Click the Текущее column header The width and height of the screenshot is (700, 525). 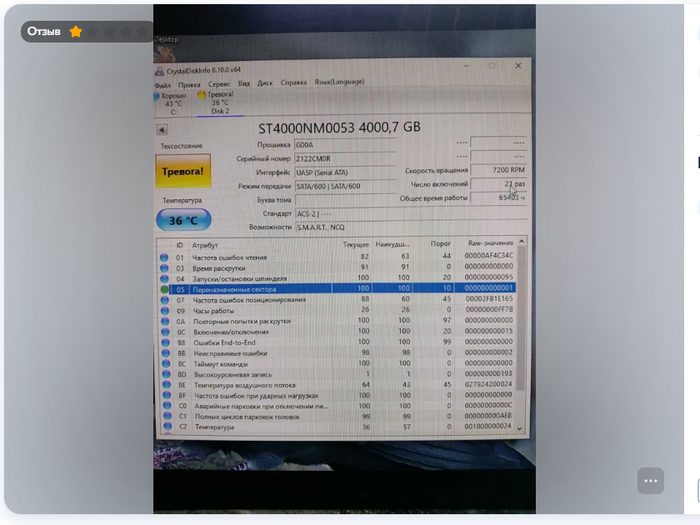[x=356, y=245]
